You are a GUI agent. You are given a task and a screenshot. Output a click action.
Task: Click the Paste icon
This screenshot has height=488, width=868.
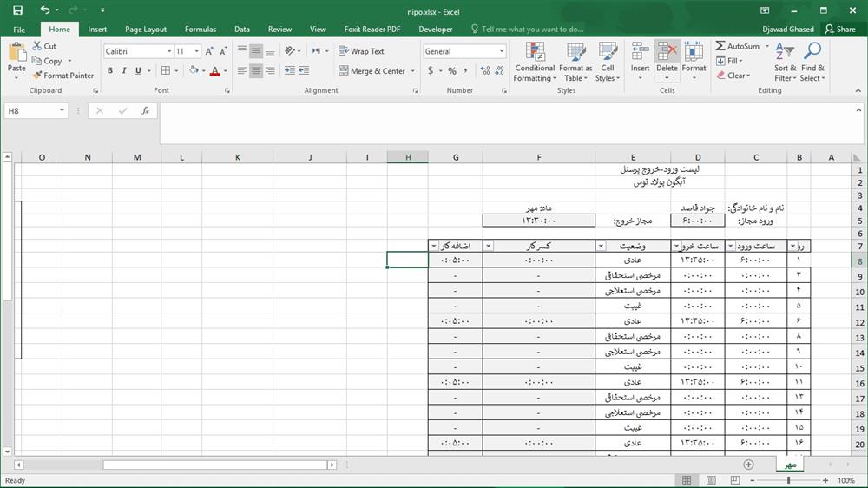[x=16, y=53]
